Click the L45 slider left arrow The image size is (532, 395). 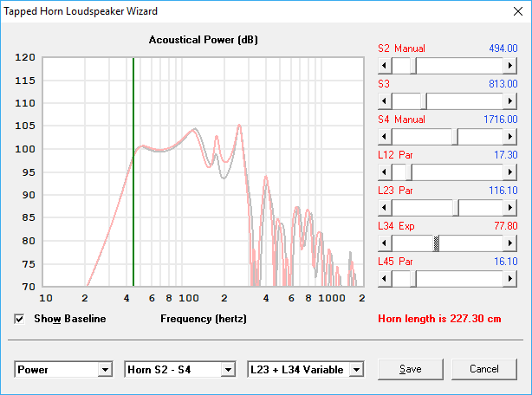tap(385, 279)
